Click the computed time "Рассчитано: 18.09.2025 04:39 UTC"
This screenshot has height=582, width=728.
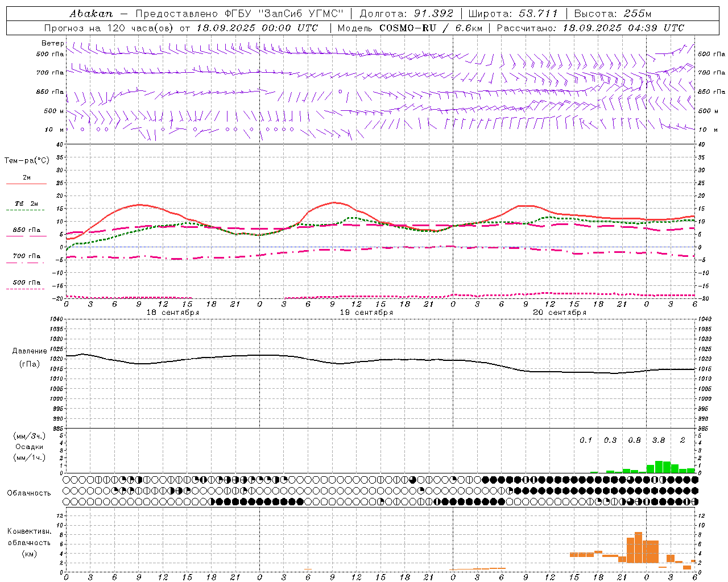[x=590, y=28]
